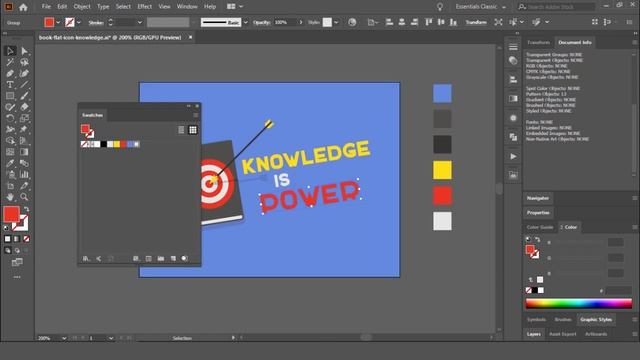
Task: Set paint mode to Color in toolbar
Action: (7, 239)
